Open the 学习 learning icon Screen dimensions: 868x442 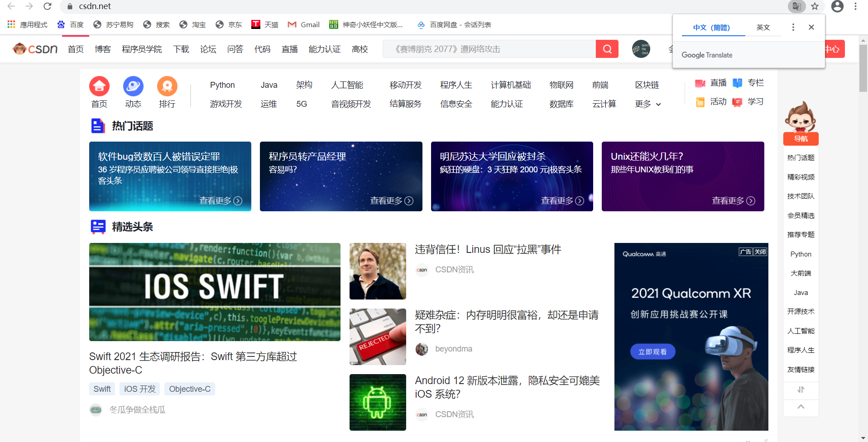(x=738, y=102)
